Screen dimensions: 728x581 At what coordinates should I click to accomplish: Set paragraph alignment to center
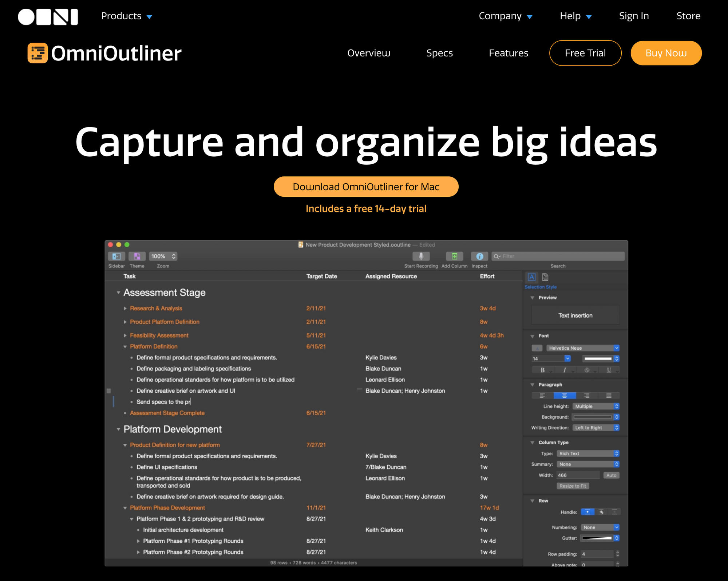pyautogui.click(x=565, y=396)
